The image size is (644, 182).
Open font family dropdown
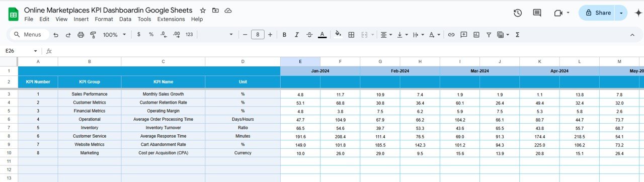coord(231,35)
